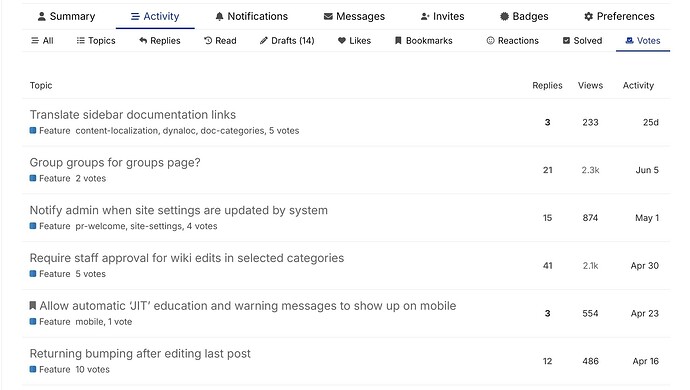Screen dimensions: 690x390
Task: Click Feature category under 'Translate sidebar' topic
Action: pos(50,131)
